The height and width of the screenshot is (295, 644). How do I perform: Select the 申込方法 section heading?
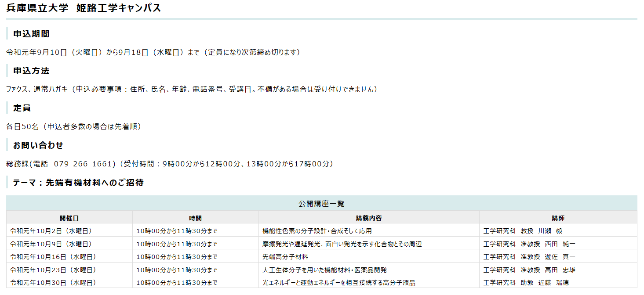click(31, 71)
